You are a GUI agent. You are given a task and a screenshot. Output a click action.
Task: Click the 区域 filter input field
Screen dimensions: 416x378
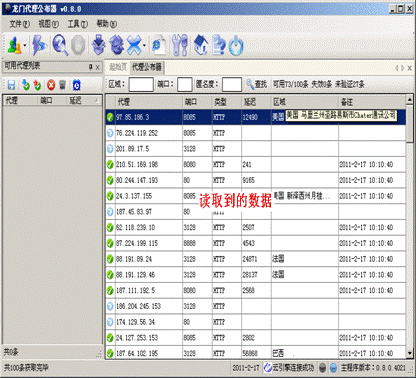(141, 84)
